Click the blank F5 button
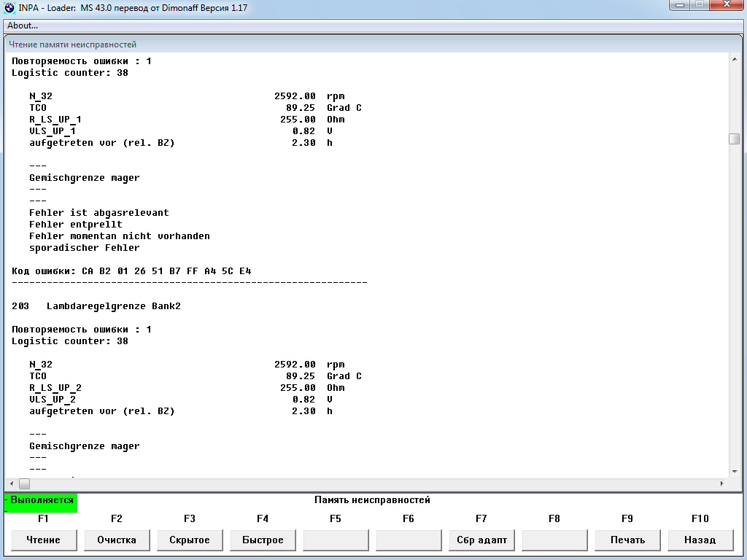The width and height of the screenshot is (747, 560). coord(336,540)
